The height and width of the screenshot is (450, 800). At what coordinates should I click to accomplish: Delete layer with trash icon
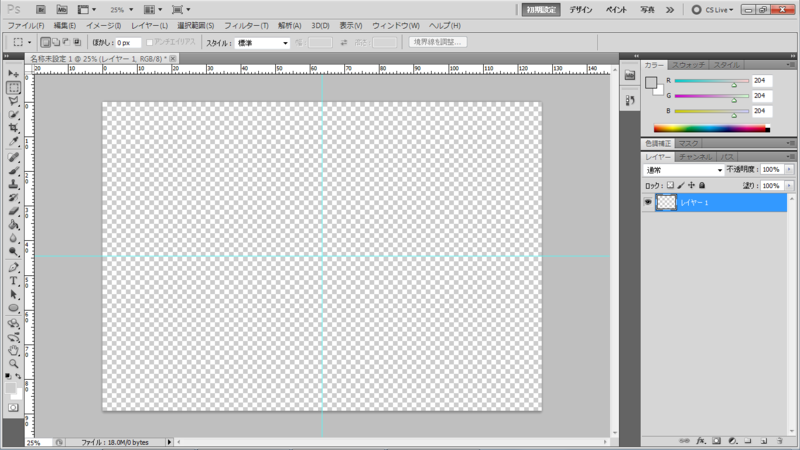point(780,441)
